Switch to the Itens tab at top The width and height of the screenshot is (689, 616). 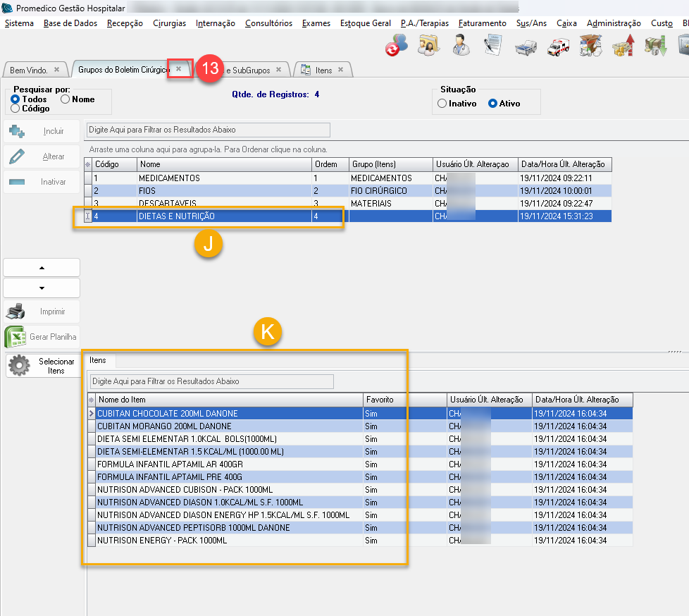point(323,70)
